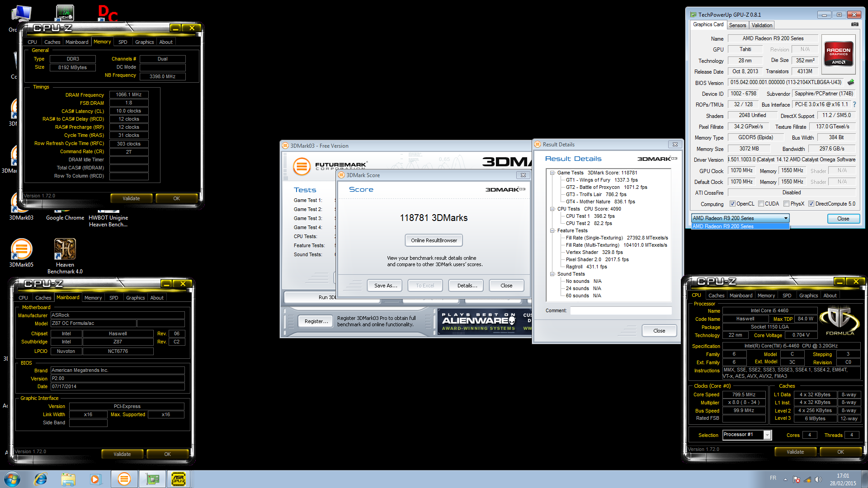
Task: Click Save As in the 3DMark Score dialog
Action: [386, 286]
